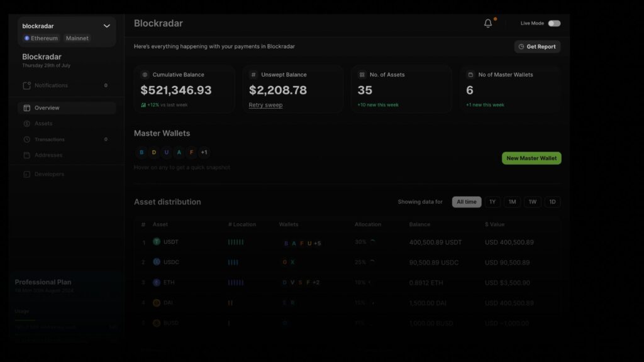Open the Developers sidebar icon
The image size is (644, 362).
click(x=26, y=174)
